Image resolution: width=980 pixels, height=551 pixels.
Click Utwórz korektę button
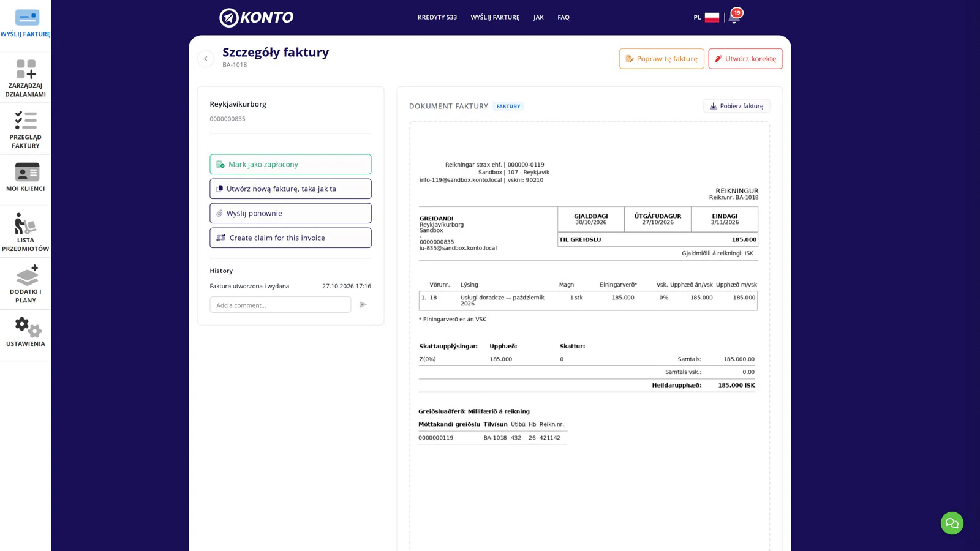click(745, 59)
